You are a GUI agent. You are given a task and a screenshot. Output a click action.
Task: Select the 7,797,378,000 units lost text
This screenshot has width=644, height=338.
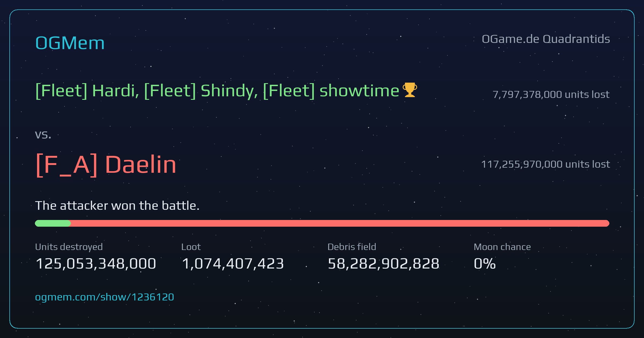coord(551,94)
